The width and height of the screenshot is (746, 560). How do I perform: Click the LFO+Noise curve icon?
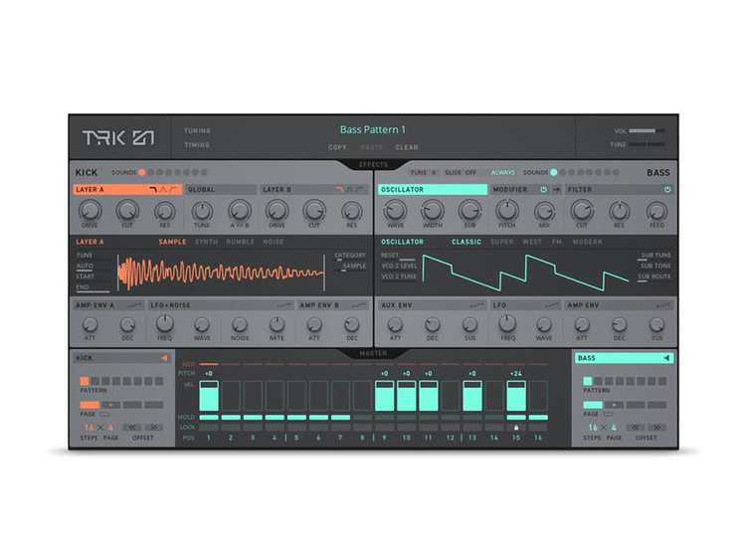[x=284, y=305]
